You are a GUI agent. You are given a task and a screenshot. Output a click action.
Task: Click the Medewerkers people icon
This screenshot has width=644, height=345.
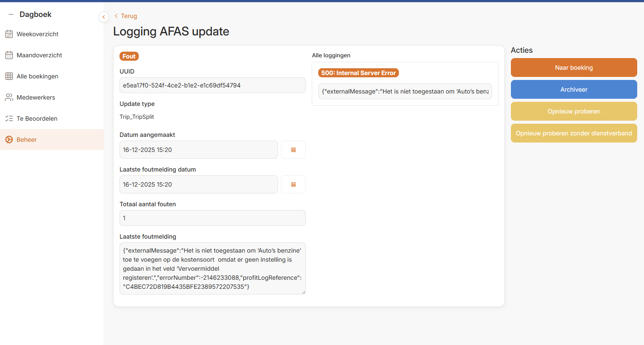(9, 98)
